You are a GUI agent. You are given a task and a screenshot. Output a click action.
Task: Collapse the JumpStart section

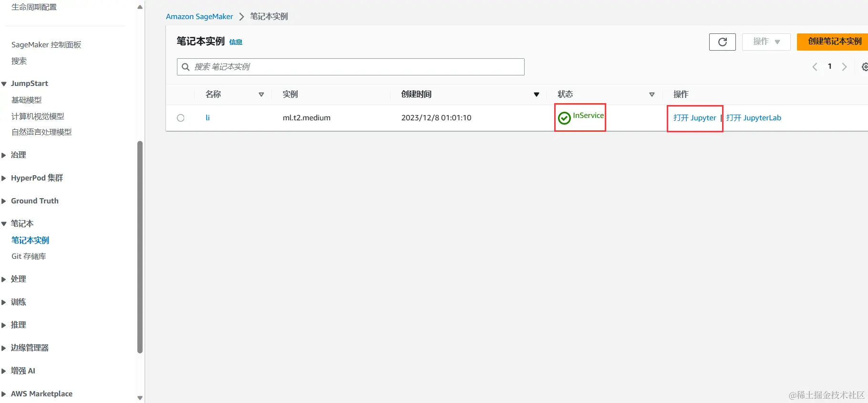click(x=4, y=84)
